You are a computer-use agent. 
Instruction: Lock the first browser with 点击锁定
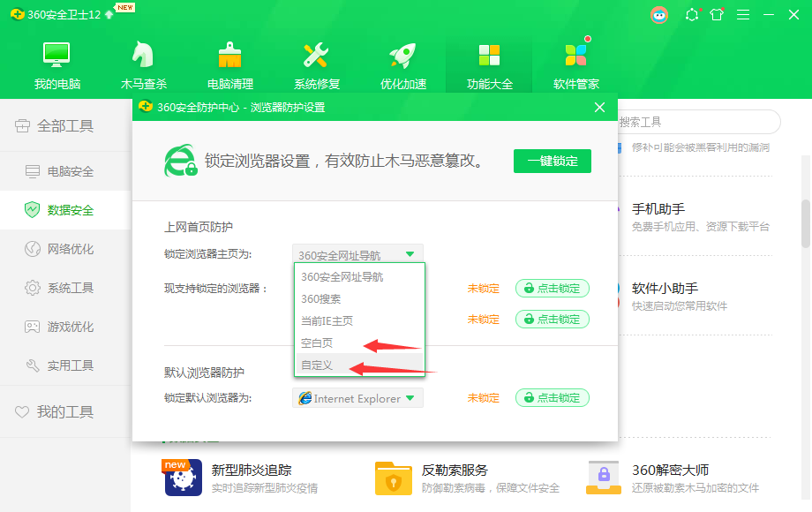point(552,289)
